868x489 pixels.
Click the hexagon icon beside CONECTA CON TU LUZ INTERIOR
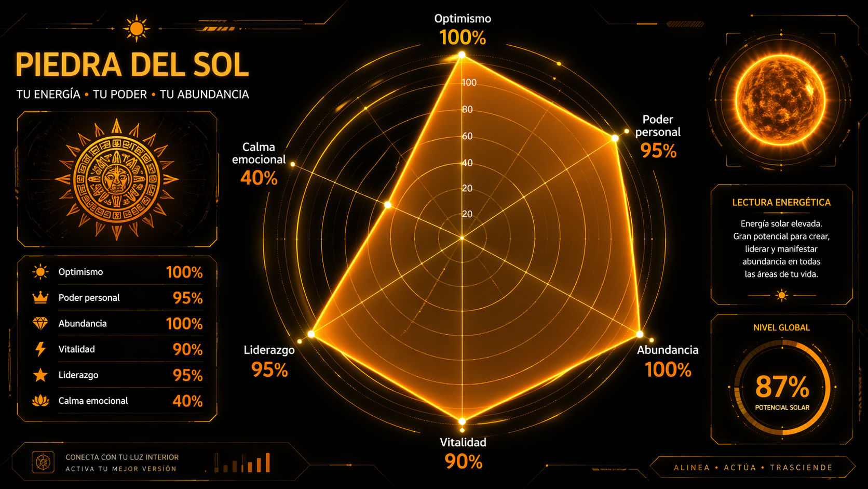pos(43,462)
